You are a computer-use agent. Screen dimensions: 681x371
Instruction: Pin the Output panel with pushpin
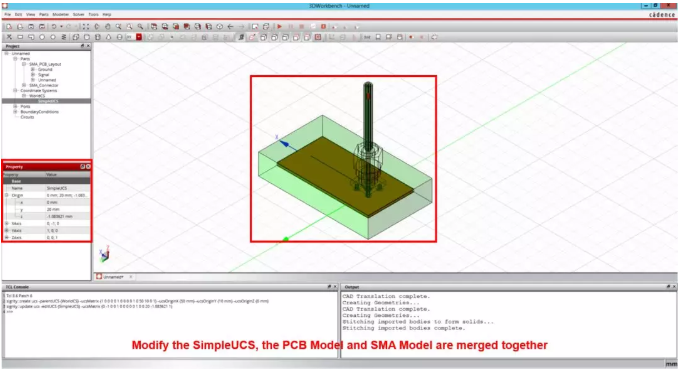[668, 287]
